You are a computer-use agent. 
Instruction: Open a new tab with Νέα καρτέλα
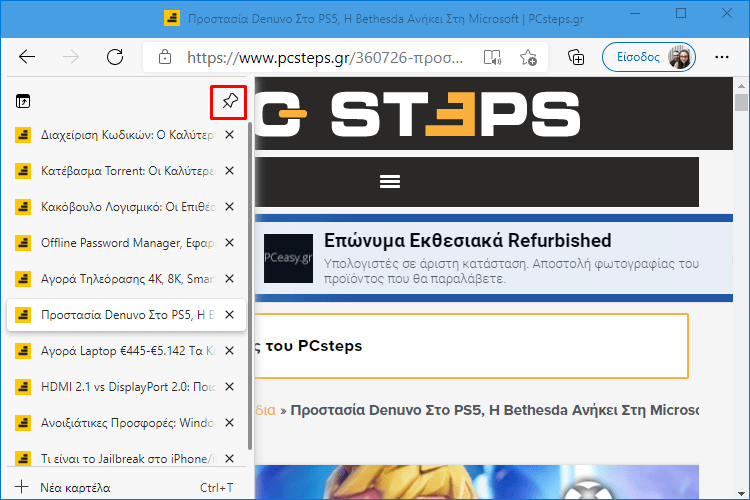(126, 488)
